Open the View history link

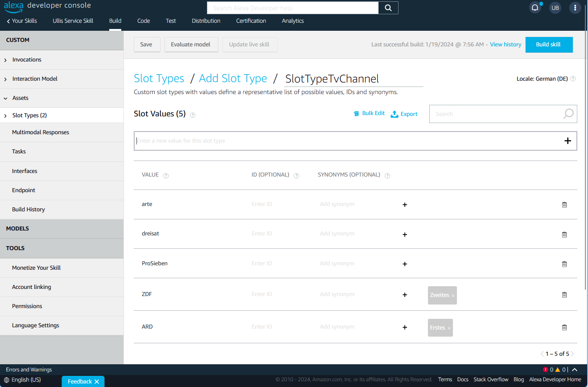pyautogui.click(x=506, y=45)
